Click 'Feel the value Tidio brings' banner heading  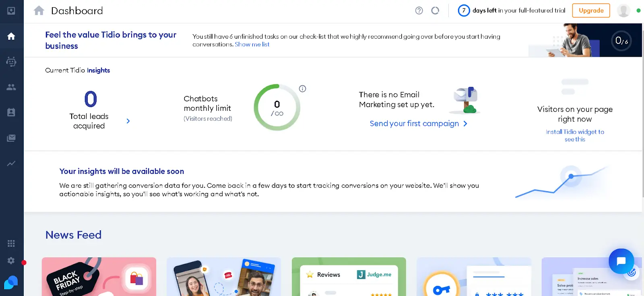click(x=111, y=40)
